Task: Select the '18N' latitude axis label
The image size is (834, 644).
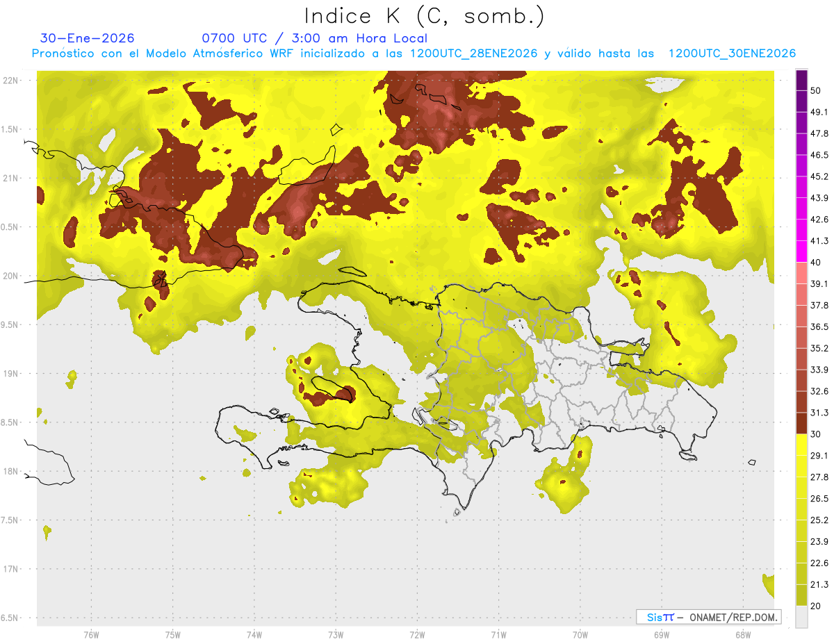Action: click(12, 472)
